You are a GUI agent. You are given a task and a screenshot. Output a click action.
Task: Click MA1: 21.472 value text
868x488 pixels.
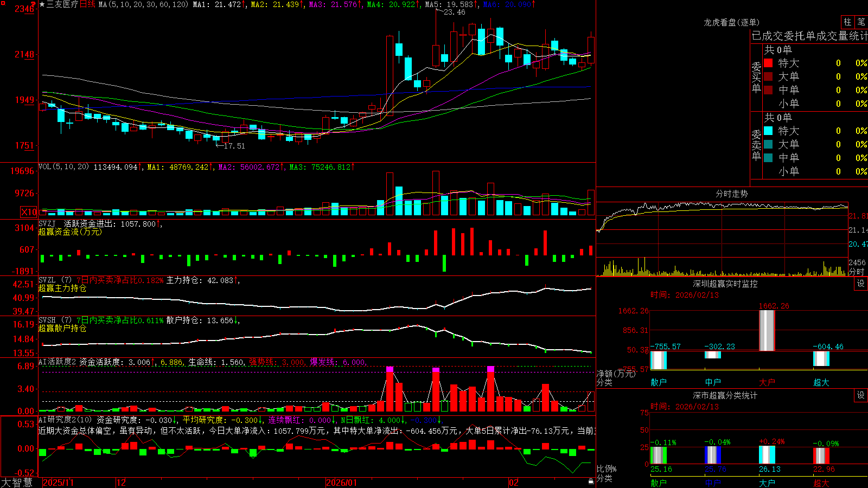[216, 4]
